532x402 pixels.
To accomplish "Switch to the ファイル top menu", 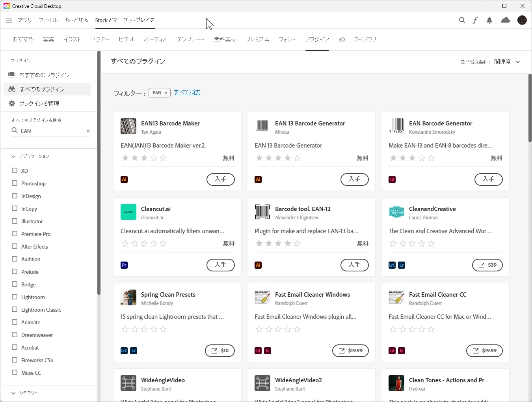I will (48, 20).
